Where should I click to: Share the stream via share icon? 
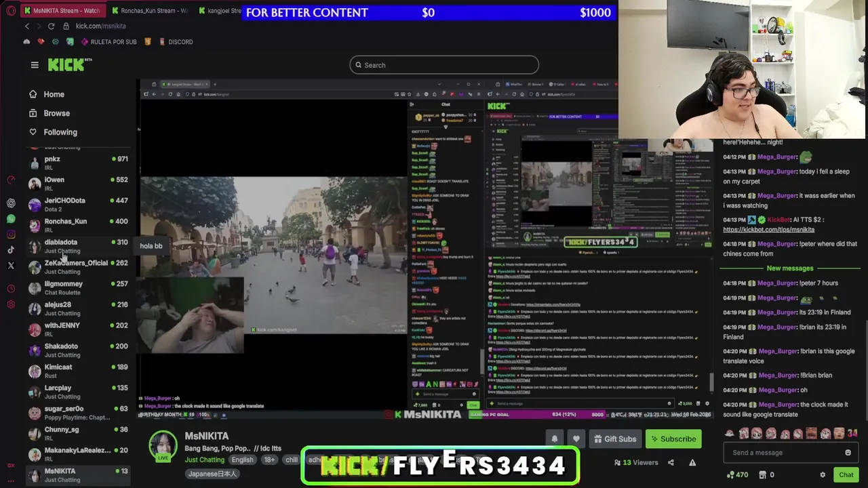(x=671, y=462)
